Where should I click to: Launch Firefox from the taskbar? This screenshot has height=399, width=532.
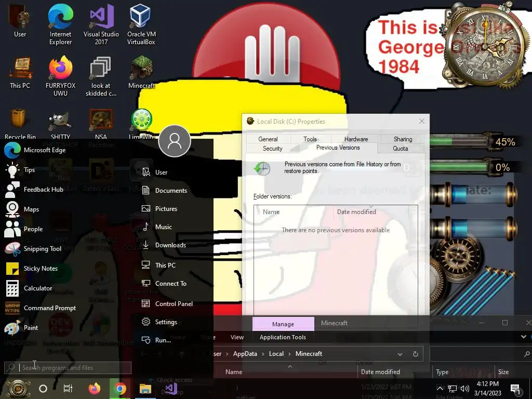(95, 389)
